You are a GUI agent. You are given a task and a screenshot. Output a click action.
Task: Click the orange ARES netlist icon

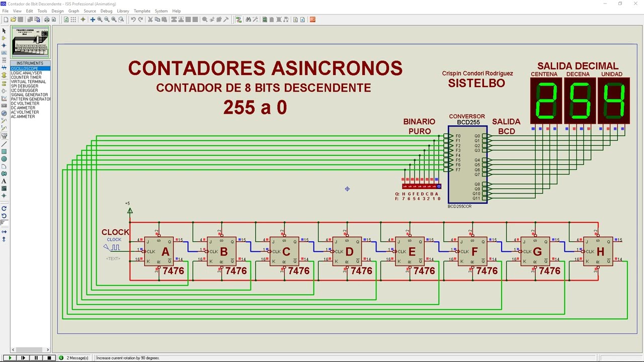[x=312, y=20]
